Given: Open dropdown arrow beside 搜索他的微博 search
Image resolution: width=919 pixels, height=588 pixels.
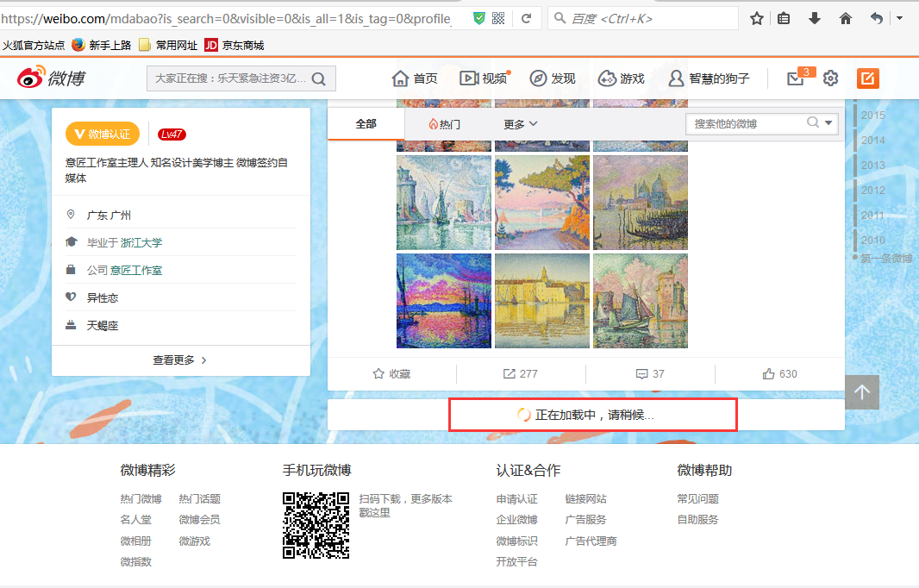Looking at the screenshot, I should point(828,123).
